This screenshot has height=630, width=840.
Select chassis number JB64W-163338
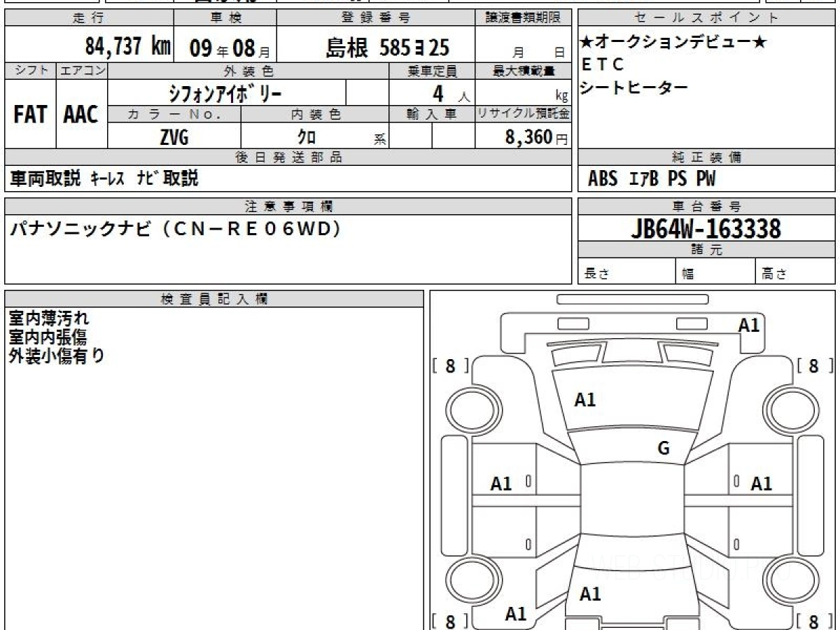706,228
